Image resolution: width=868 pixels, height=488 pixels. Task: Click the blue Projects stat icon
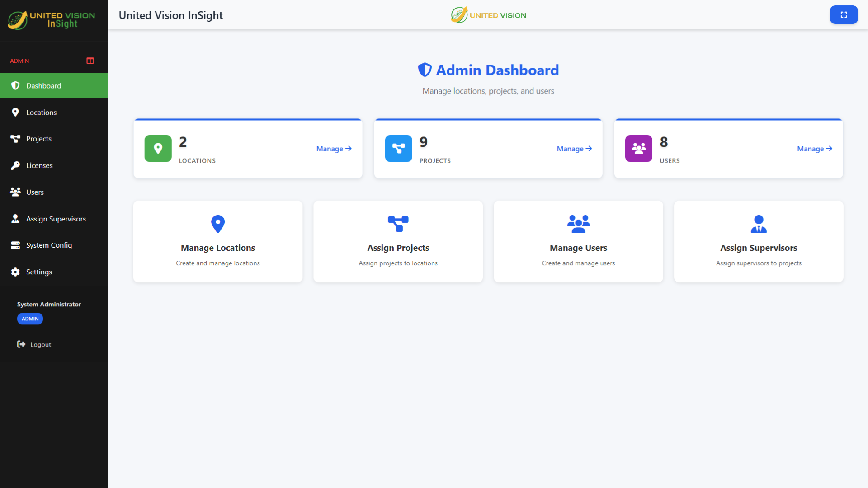coord(399,148)
